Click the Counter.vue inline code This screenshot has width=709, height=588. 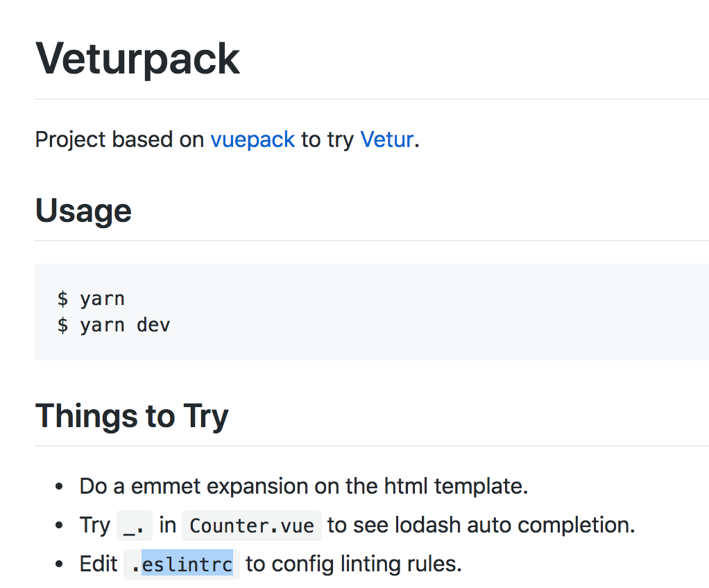[252, 526]
